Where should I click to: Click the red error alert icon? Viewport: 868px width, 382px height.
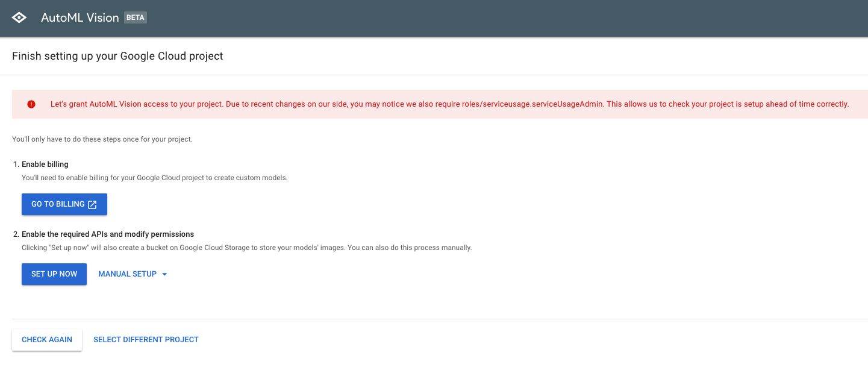(x=31, y=104)
